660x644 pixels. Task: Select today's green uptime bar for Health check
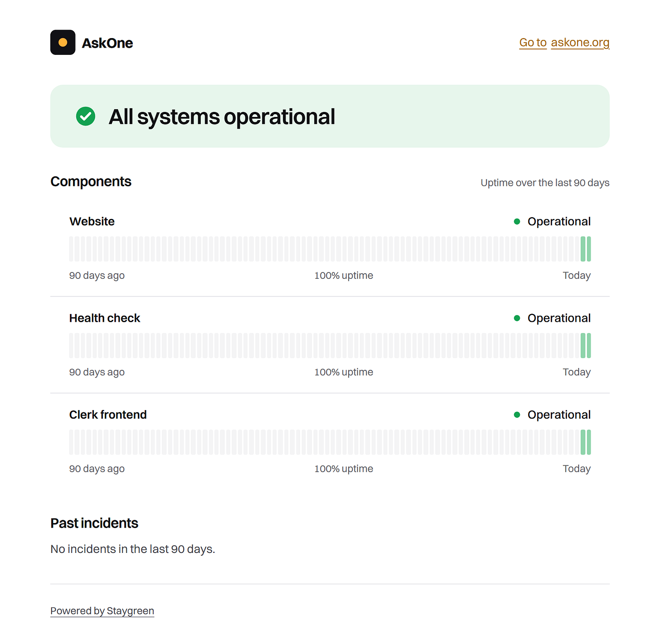(x=589, y=345)
